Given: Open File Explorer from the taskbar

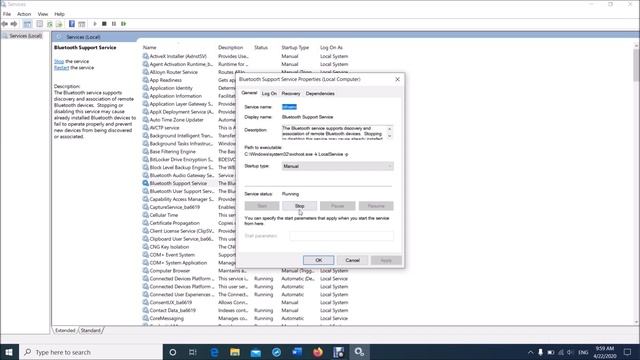Looking at the screenshot, I should click(235, 352).
